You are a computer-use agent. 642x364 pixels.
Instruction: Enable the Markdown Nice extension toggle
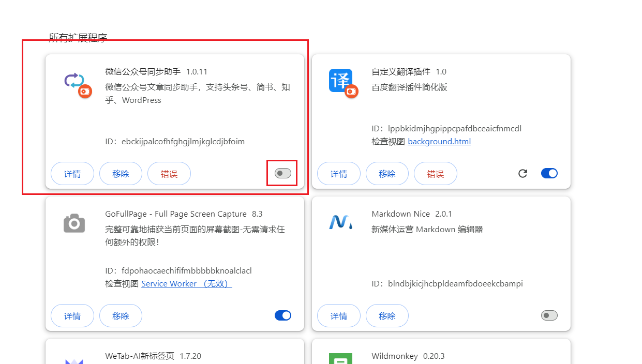[549, 315]
